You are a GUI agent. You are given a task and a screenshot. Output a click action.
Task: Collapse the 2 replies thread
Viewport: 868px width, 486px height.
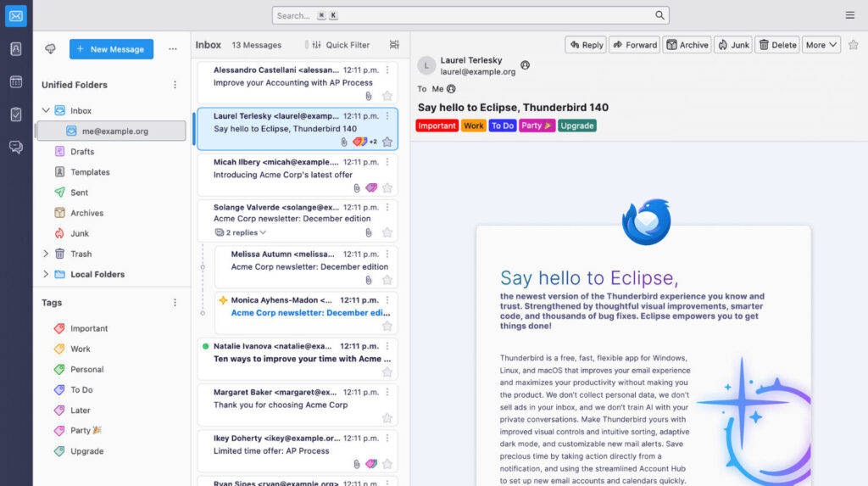[x=241, y=232]
